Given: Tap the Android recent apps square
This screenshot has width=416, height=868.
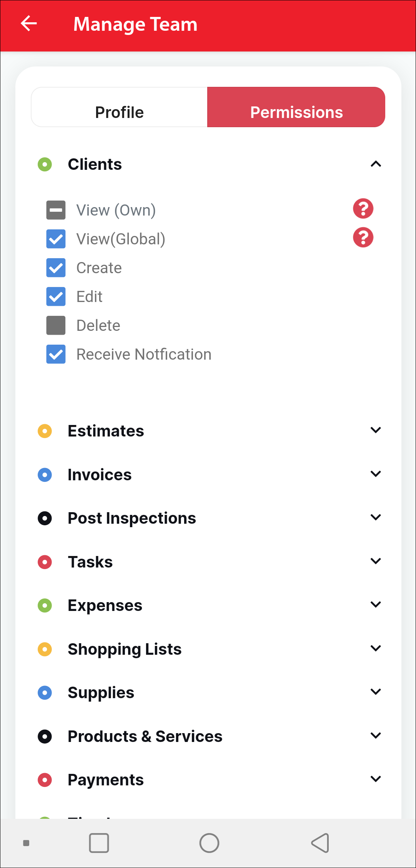Looking at the screenshot, I should 99,843.
